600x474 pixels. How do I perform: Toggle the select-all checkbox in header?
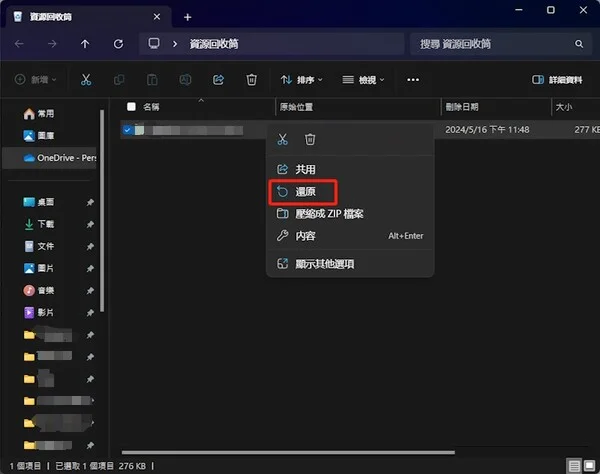[x=131, y=106]
